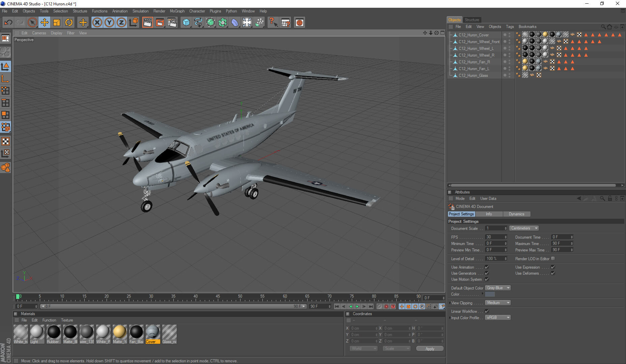Select C12_Huron_Glass in the object list
This screenshot has height=364, width=626.
pos(473,75)
